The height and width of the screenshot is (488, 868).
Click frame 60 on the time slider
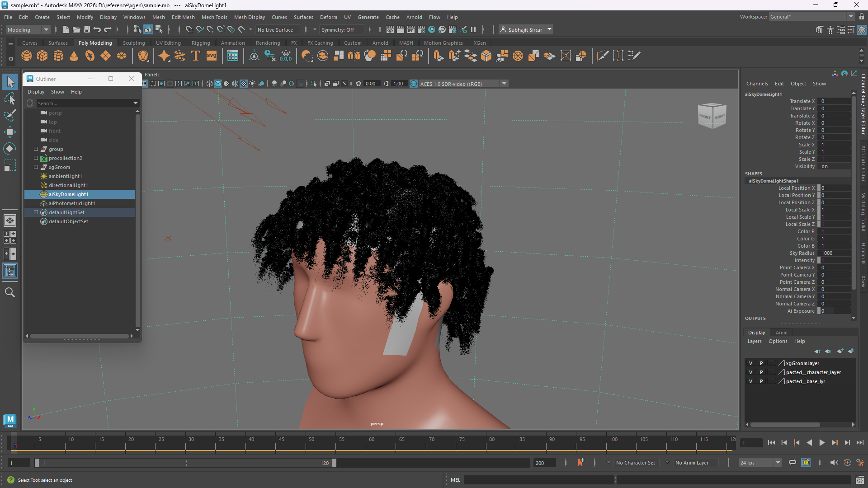372,443
